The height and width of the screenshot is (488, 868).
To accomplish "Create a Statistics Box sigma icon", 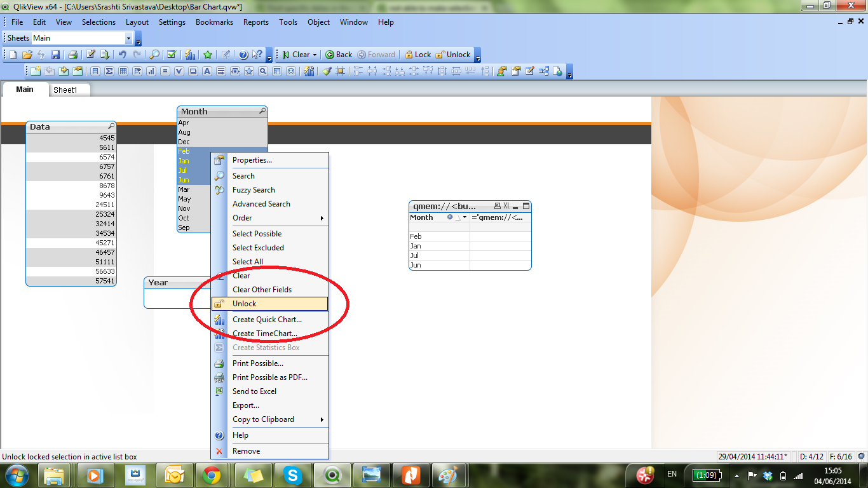I will [x=109, y=71].
